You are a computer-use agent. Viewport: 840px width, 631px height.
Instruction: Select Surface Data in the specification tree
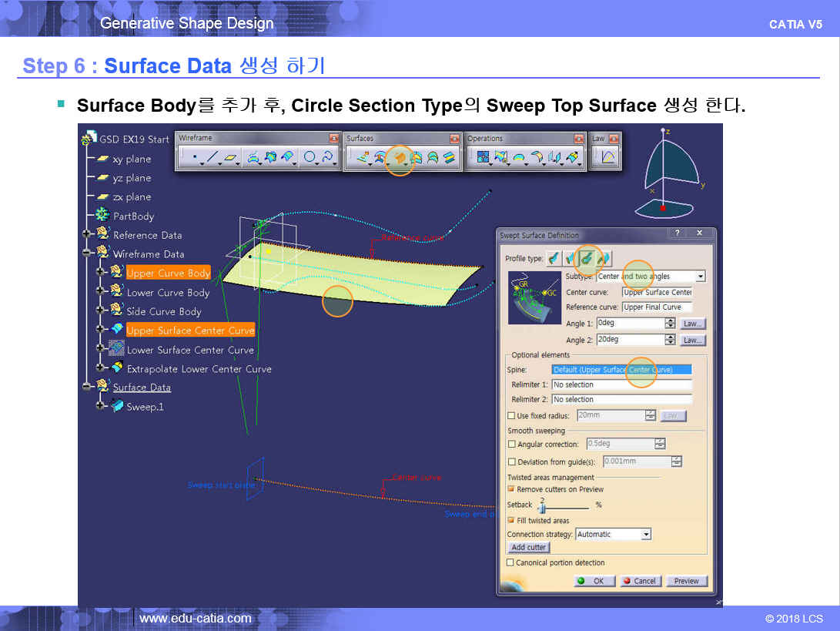coord(142,388)
